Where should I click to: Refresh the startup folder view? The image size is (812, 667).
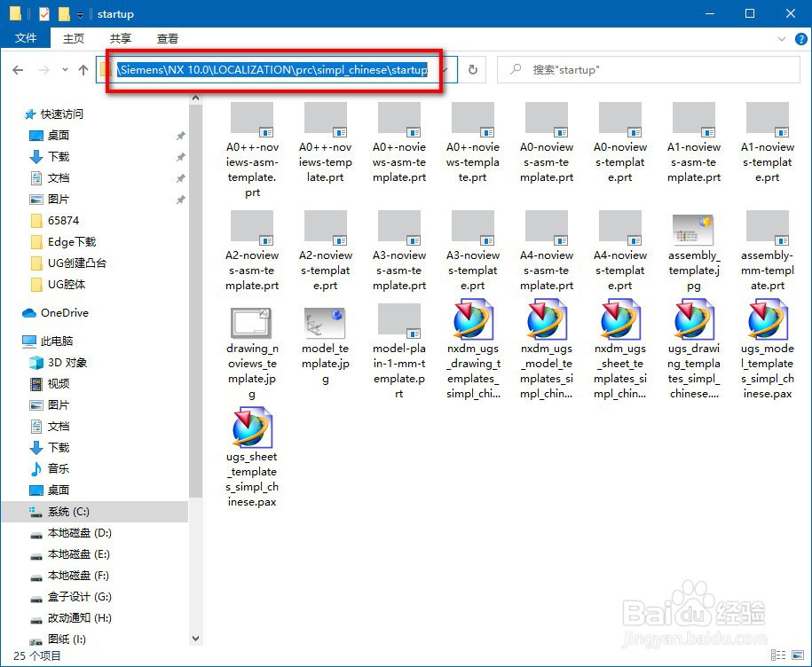tap(473, 70)
